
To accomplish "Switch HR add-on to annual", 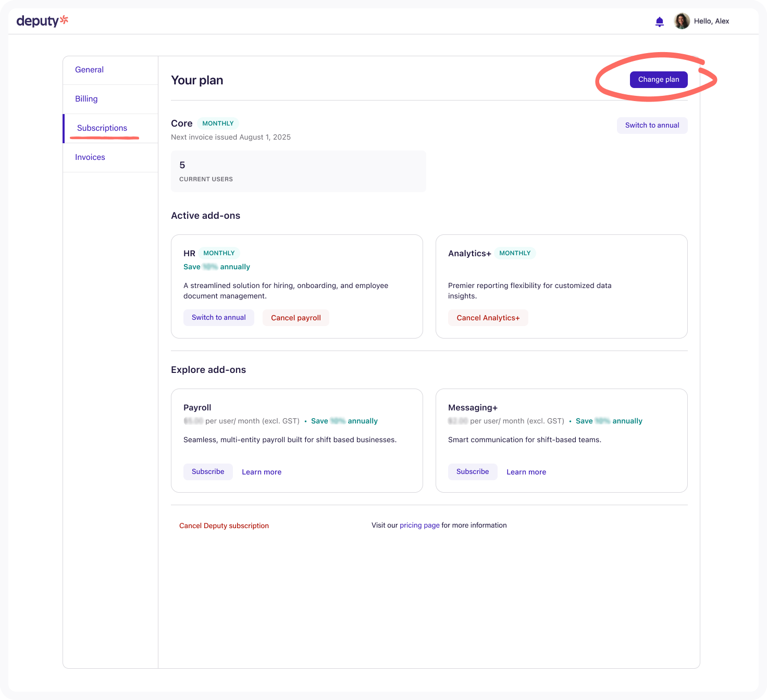I will tap(218, 318).
